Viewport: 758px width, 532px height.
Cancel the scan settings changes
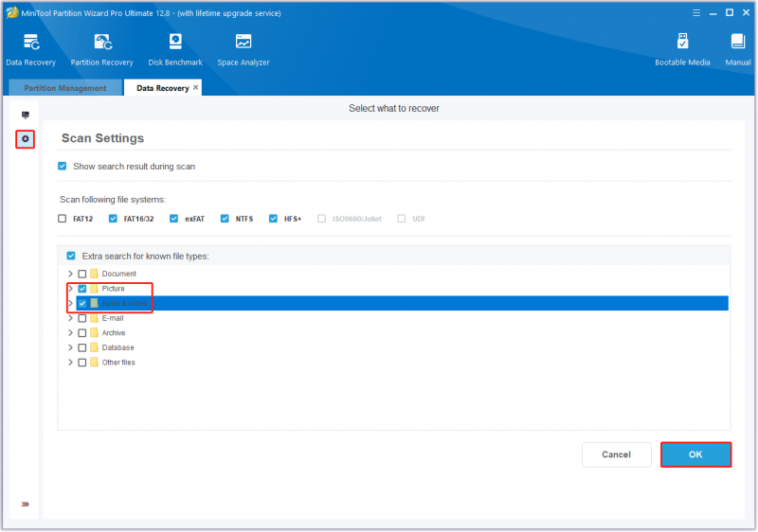coord(617,454)
